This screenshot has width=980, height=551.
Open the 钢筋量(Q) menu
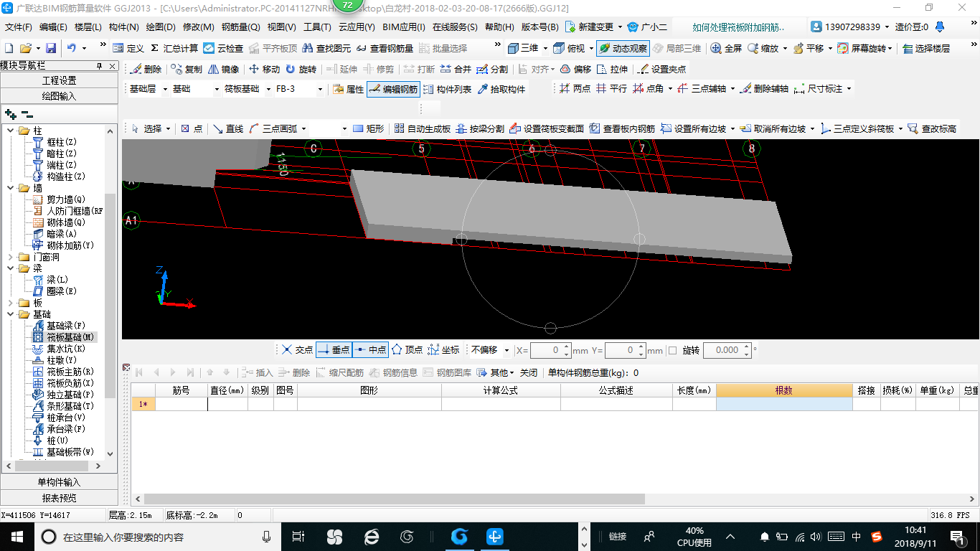[x=241, y=27]
